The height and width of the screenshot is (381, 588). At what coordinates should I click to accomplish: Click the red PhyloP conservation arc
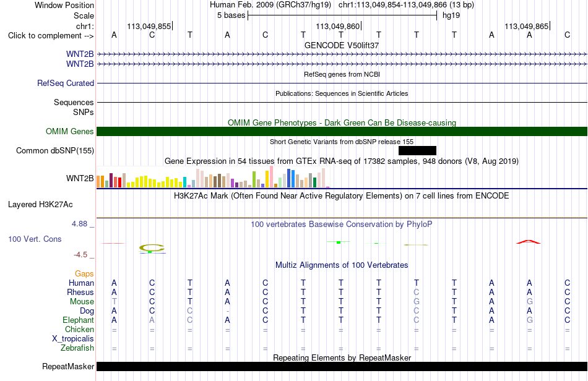529,242
